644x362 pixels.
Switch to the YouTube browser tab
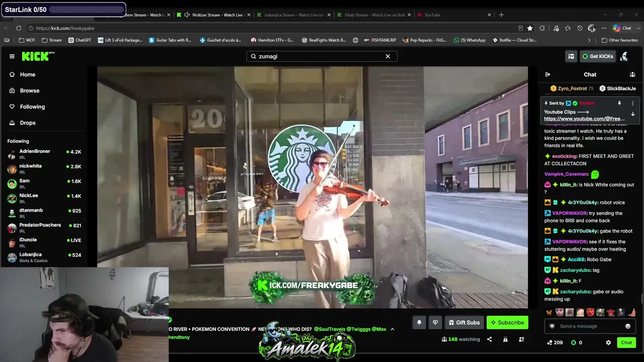click(454, 15)
